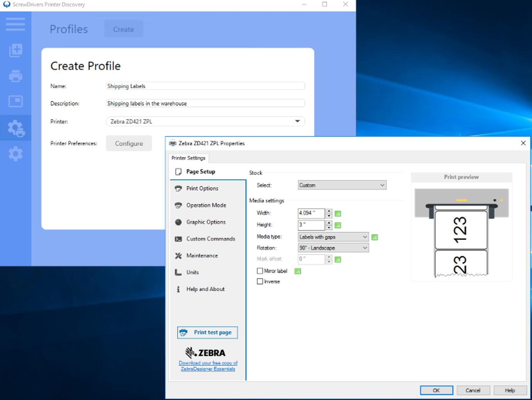Screen dimensions: 532x400
Task: Open the Custom Commands section
Action: pyautogui.click(x=211, y=239)
